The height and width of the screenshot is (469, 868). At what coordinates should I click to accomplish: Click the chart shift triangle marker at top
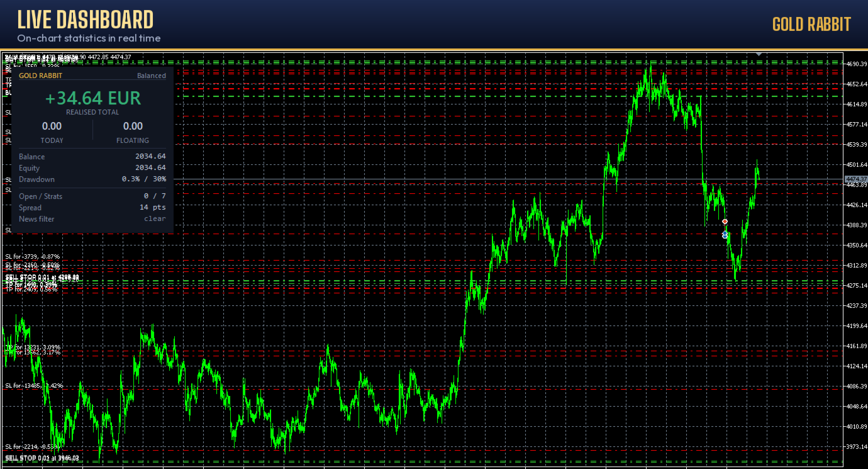pyautogui.click(x=759, y=54)
